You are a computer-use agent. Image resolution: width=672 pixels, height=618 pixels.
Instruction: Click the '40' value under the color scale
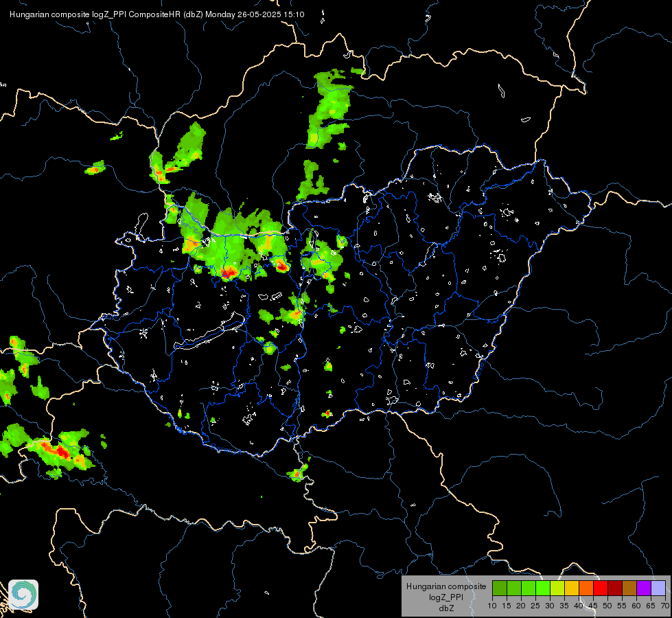pyautogui.click(x=579, y=606)
